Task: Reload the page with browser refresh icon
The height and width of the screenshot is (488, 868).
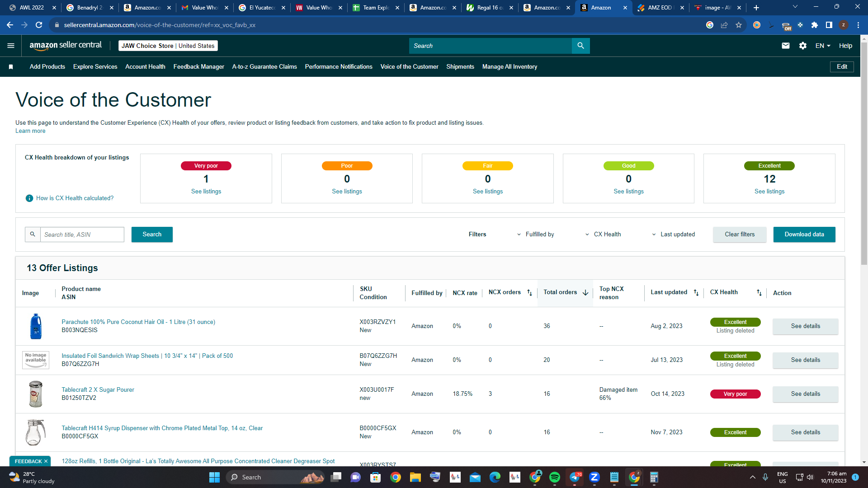Action: [x=39, y=25]
